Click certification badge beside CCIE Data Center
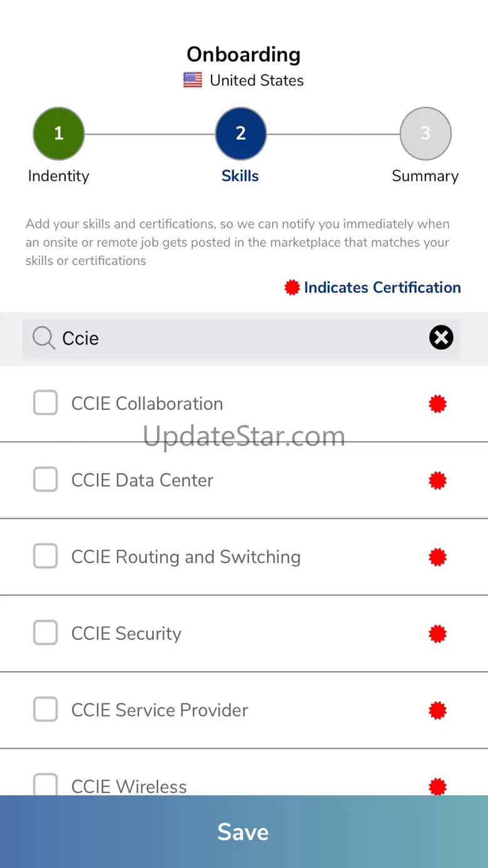 coord(437,481)
